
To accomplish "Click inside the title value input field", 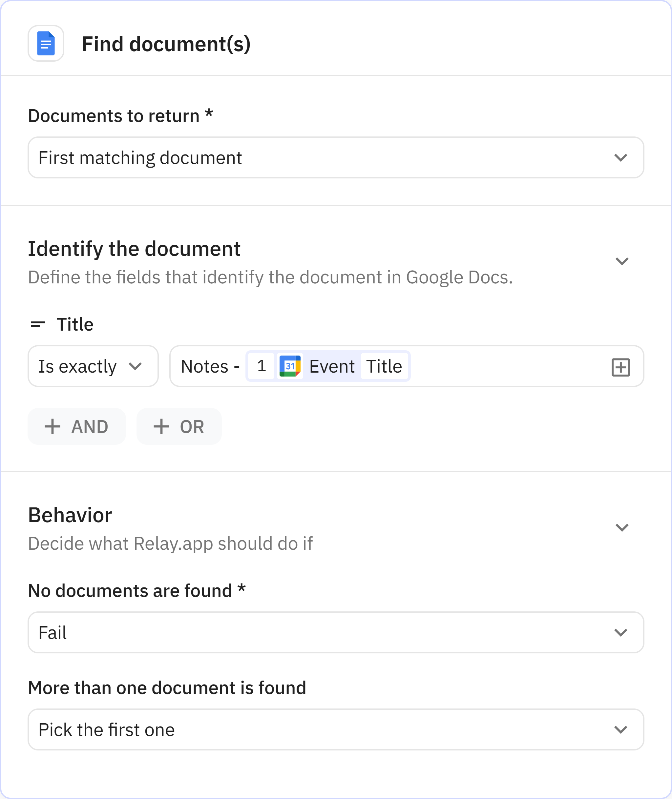I will click(x=507, y=366).
